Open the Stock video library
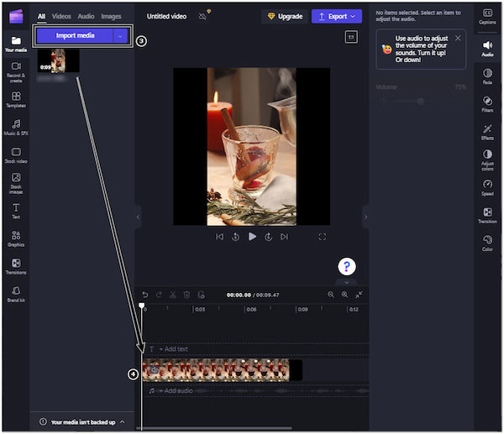 click(16, 155)
